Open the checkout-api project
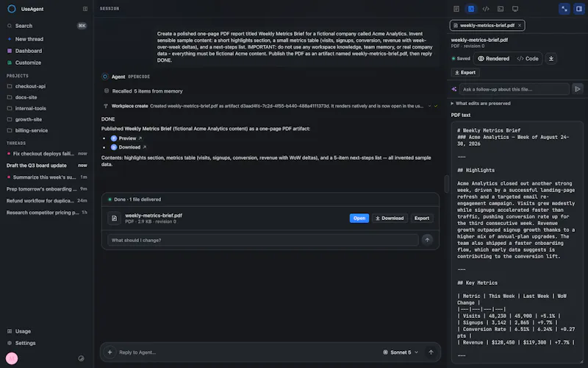 tap(46, 86)
